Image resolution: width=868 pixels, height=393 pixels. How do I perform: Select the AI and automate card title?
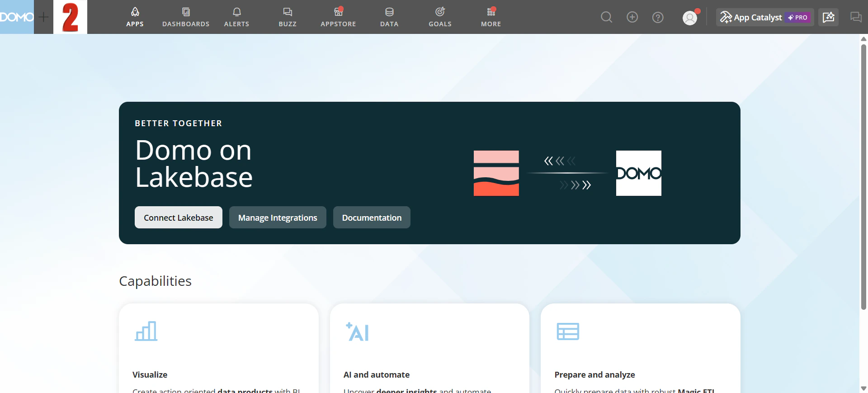pos(377,375)
